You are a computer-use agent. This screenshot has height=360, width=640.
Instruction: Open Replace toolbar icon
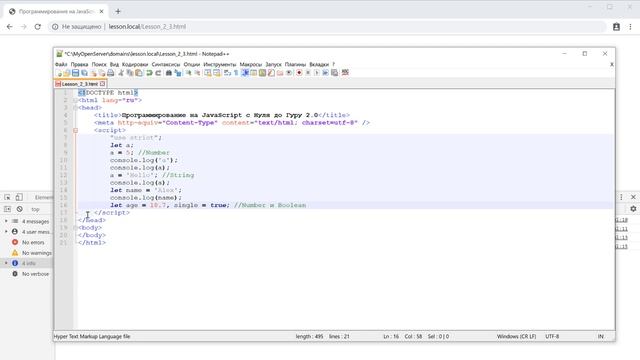tap(178, 73)
